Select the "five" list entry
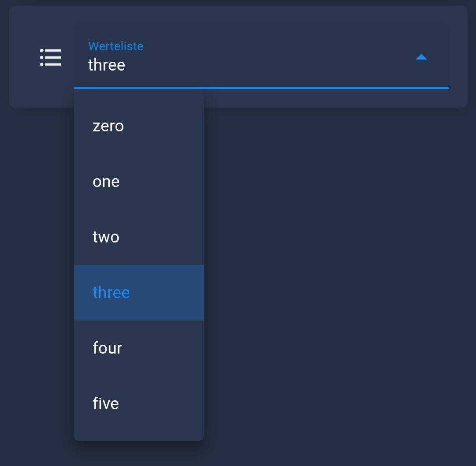The image size is (476, 466). pos(106,404)
